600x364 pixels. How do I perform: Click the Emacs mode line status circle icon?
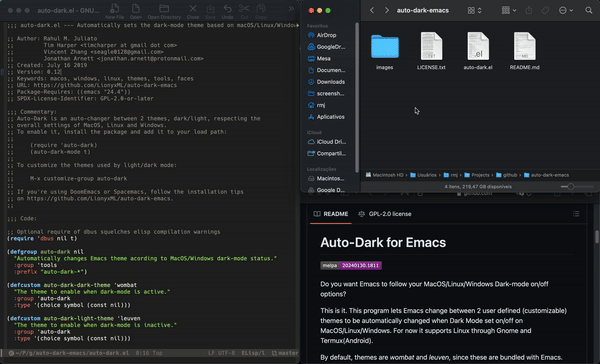point(11,353)
